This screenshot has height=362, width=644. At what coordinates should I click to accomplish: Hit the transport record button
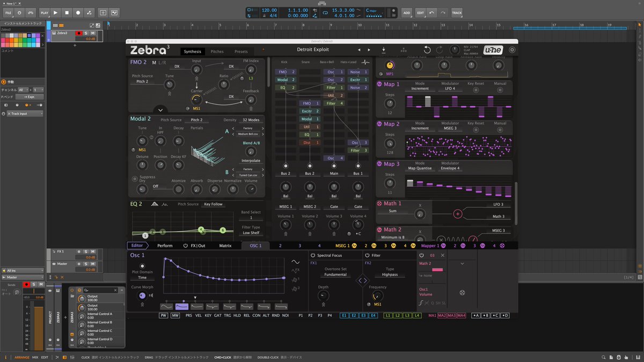(x=78, y=12)
